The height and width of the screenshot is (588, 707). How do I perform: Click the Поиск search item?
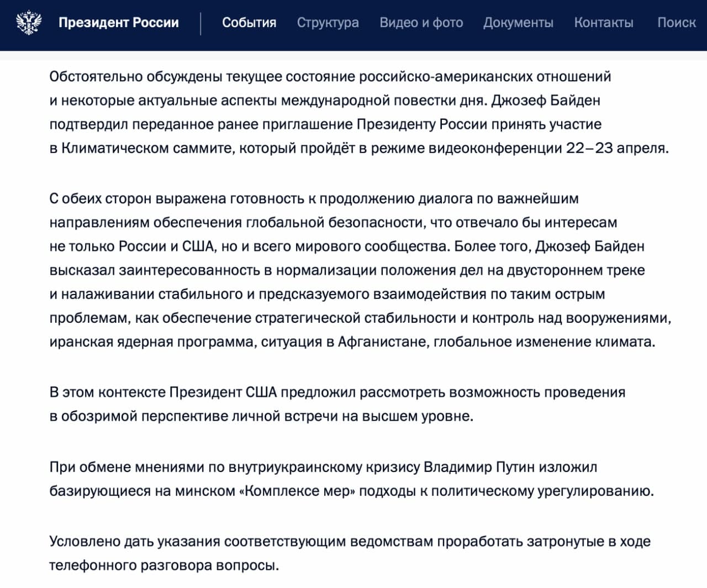[x=676, y=23]
